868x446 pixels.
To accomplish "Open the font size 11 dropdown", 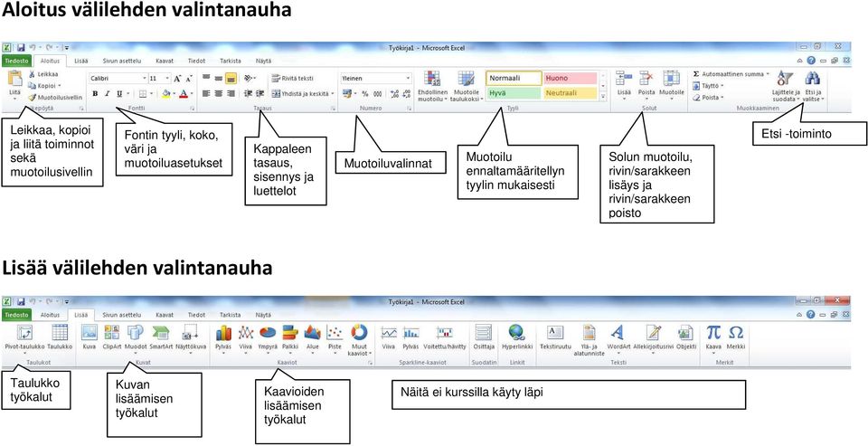I will click(x=167, y=79).
